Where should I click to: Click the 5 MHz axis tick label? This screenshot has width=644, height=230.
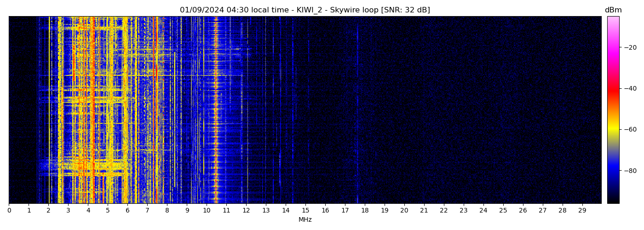click(108, 211)
